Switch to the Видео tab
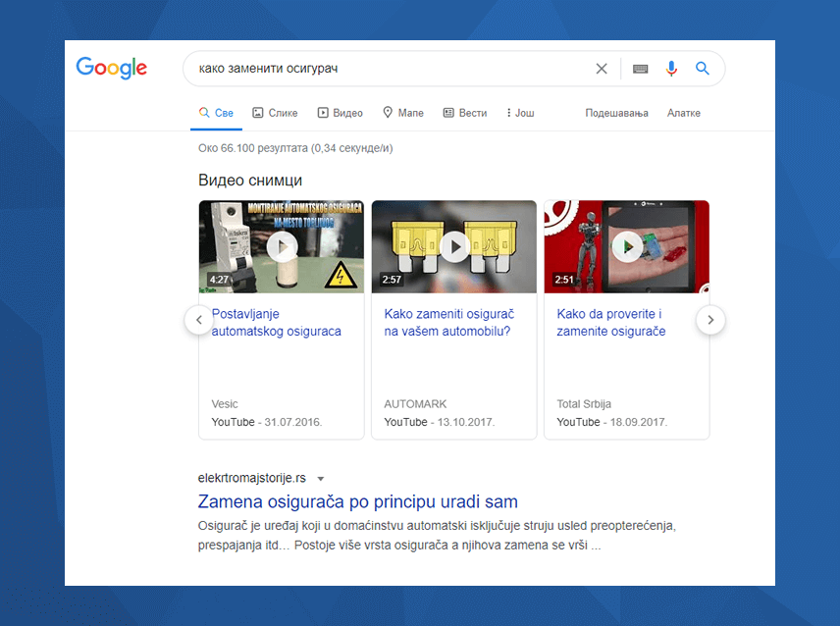Screen dimensions: 840x626 340,113
